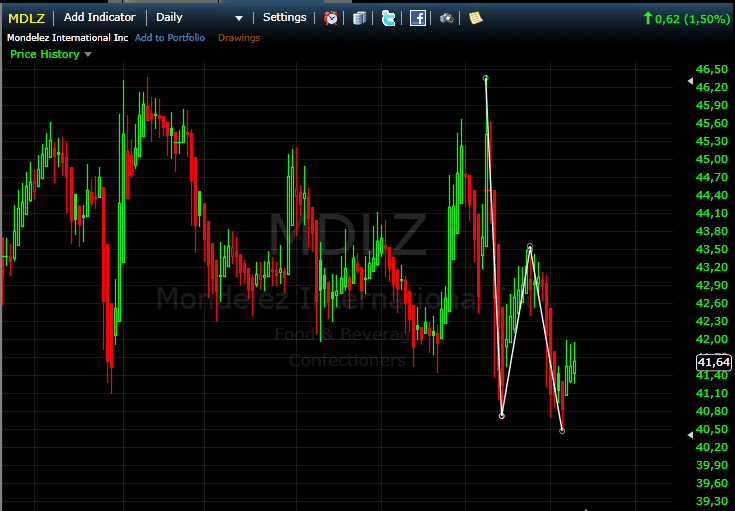Click the Price History label
Image resolution: width=735 pixels, height=511 pixels.
(x=45, y=54)
